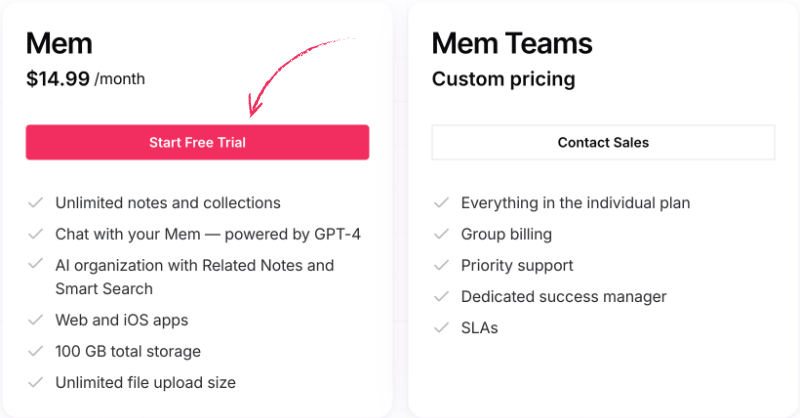800x418 pixels.
Task: Click the pink hand-drawn arrow graphic
Action: [298, 77]
